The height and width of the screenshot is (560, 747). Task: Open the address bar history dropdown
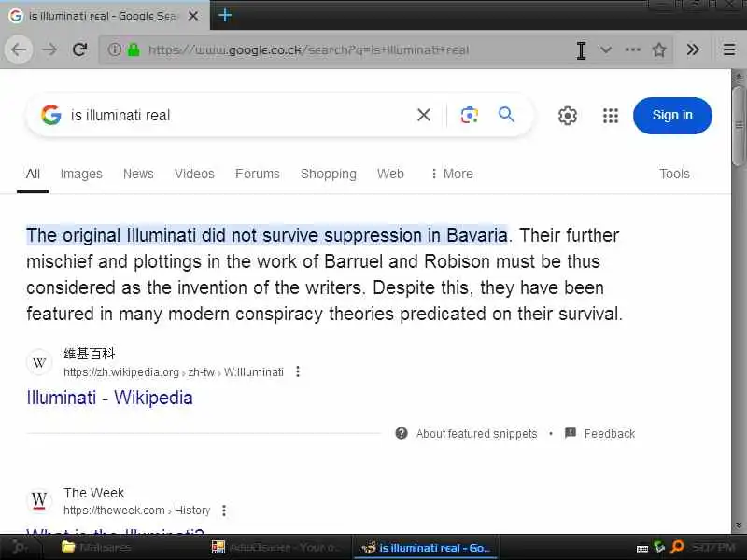[605, 49]
